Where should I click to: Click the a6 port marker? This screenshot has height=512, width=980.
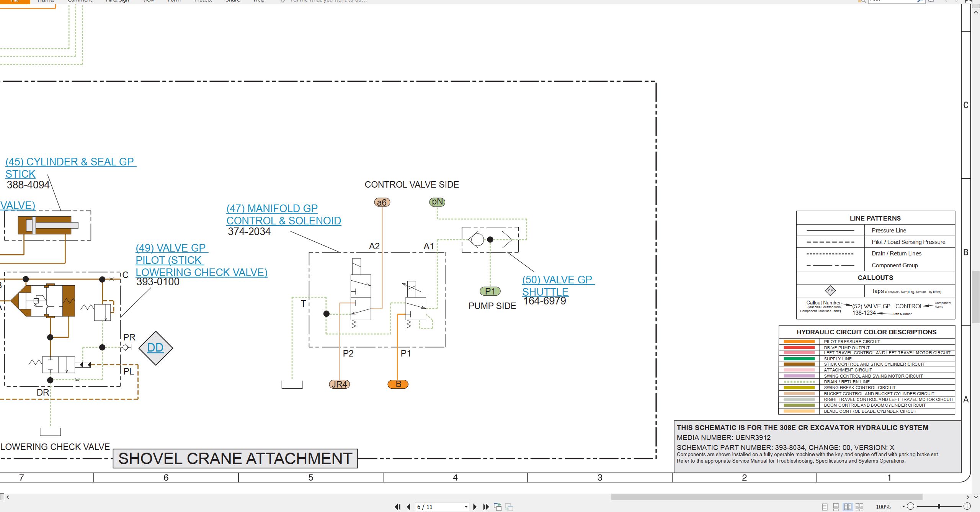382,202
